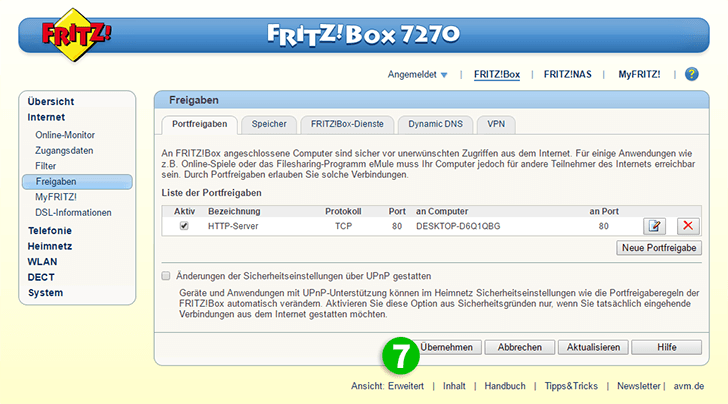Open Online-Monitor under Internet
Image resolution: width=728 pixels, height=404 pixels.
65,135
